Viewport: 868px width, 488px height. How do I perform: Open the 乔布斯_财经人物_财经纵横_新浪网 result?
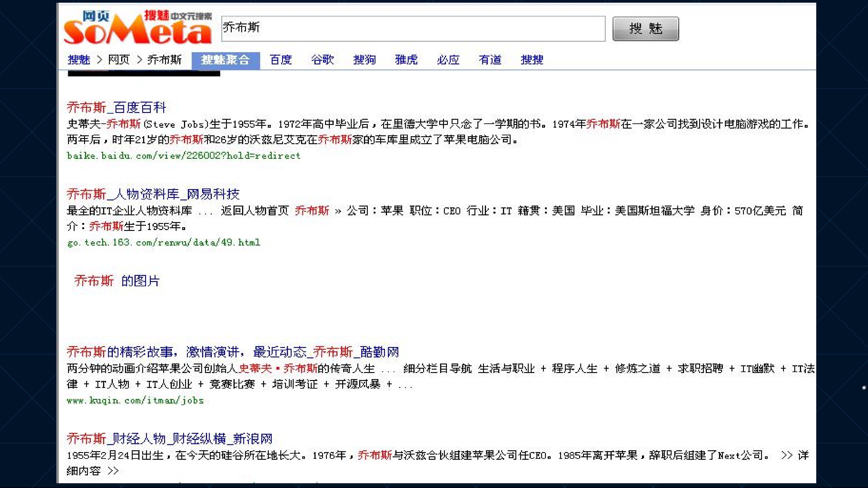170,439
